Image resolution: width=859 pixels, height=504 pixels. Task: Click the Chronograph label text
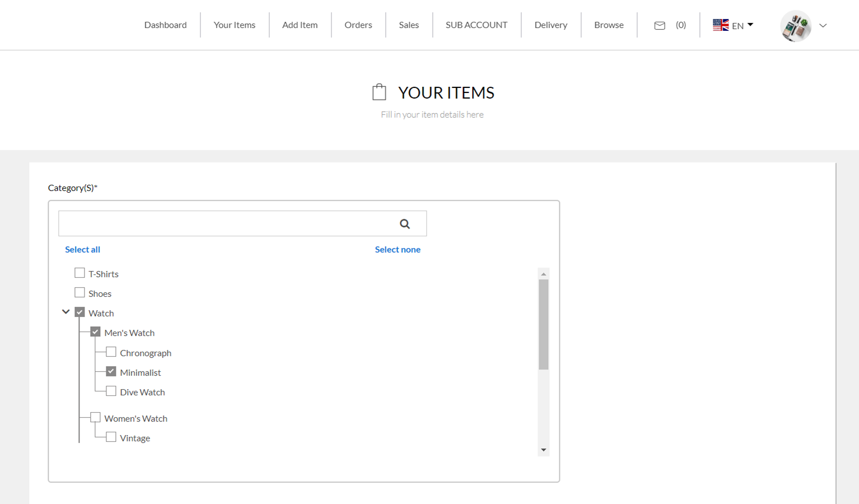pyautogui.click(x=146, y=353)
